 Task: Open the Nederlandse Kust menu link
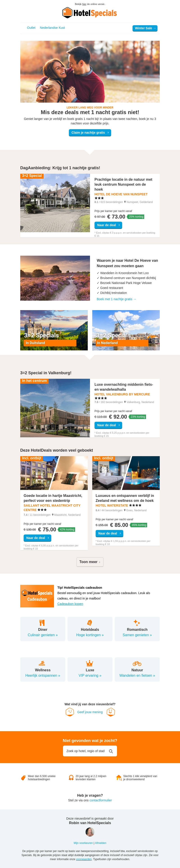click(x=52, y=28)
